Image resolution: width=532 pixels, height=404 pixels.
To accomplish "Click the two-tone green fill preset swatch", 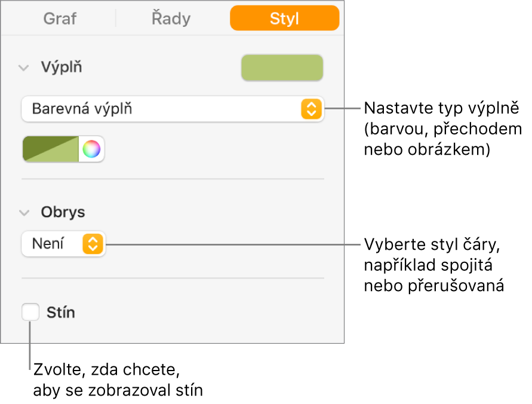I will [51, 148].
